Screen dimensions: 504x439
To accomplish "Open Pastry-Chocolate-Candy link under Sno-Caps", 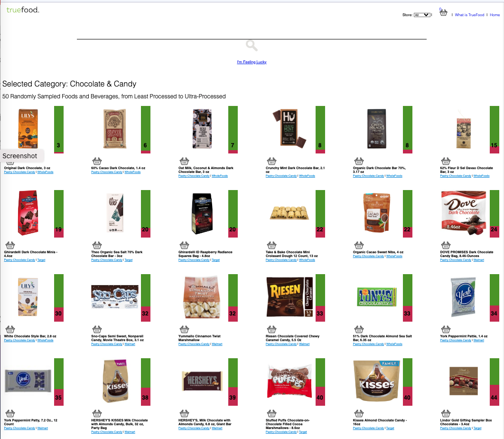I will [107, 344].
